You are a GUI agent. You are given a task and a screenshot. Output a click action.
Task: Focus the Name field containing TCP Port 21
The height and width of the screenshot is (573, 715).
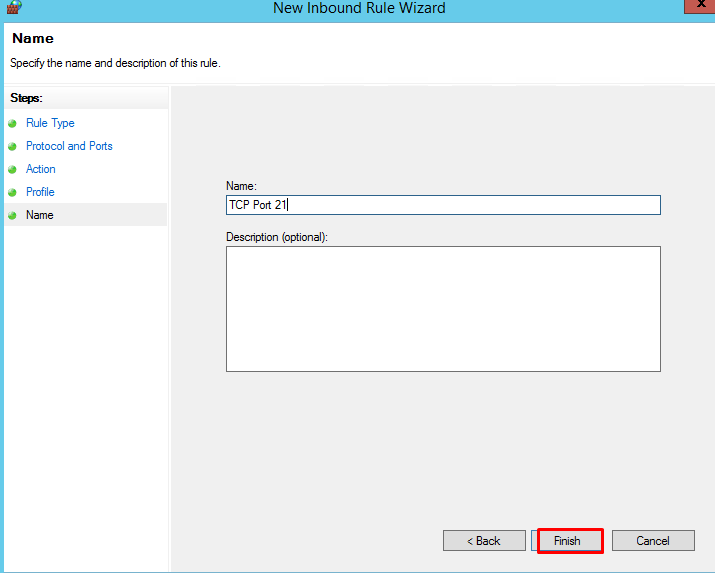443,205
